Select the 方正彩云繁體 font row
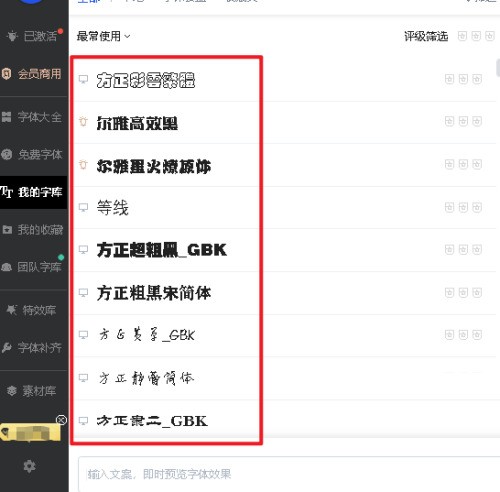 point(284,79)
